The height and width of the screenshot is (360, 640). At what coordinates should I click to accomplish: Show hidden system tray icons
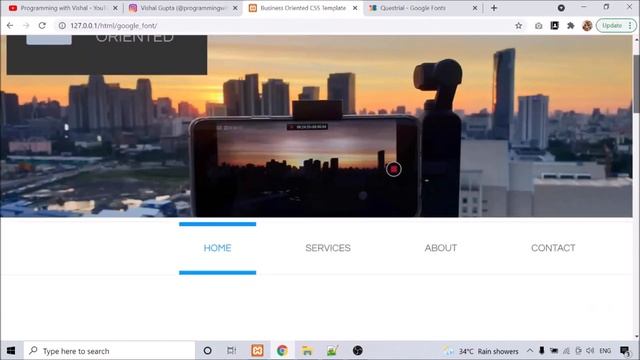point(529,351)
